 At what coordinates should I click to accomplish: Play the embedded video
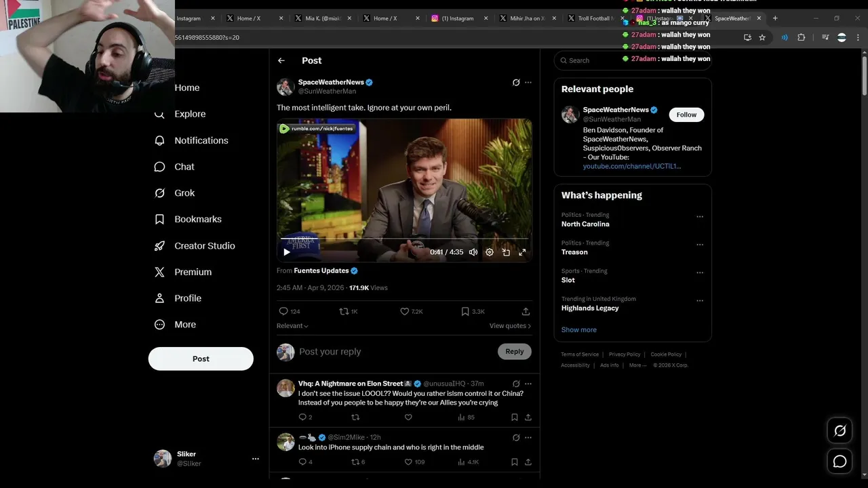287,252
